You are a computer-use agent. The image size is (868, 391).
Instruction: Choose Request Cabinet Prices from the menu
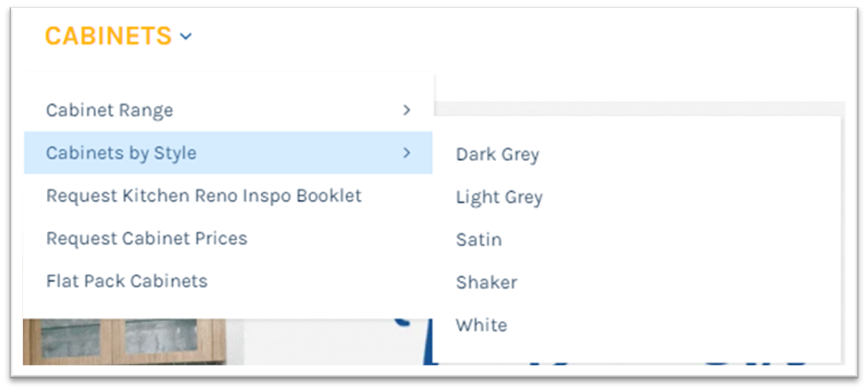point(146,238)
